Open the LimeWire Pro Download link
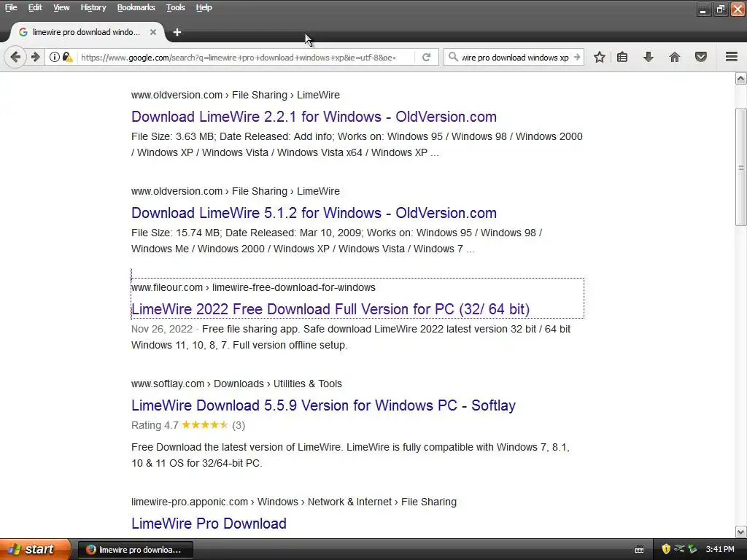The image size is (747, 560). pyautogui.click(x=209, y=524)
